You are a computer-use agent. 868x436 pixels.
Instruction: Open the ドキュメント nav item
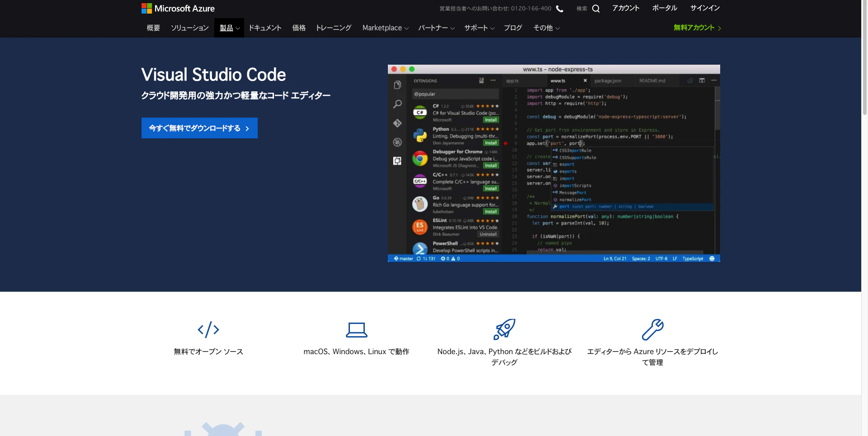265,28
